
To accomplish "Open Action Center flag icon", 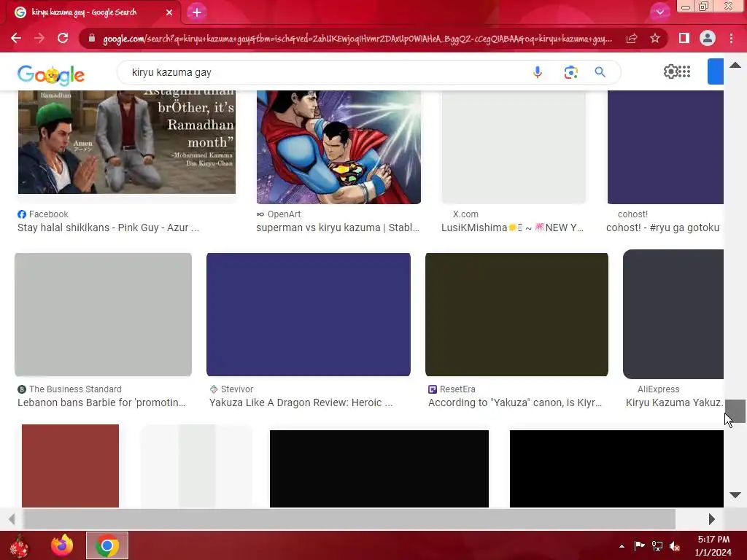I will tap(639, 545).
